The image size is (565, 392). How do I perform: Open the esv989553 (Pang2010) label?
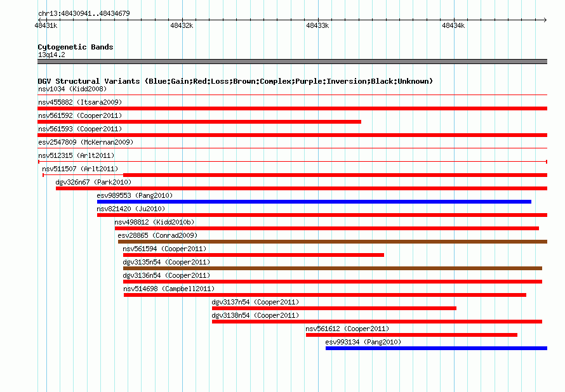tap(135, 195)
